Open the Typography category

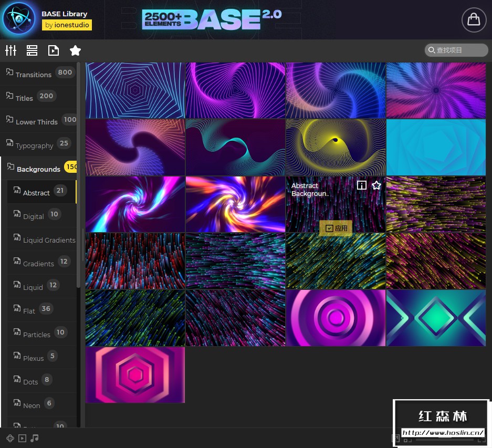[x=38, y=145]
